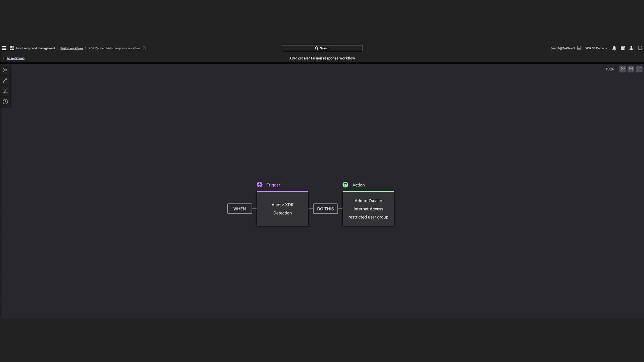Open the user profile icon
The width and height of the screenshot is (644, 362).
(631, 48)
